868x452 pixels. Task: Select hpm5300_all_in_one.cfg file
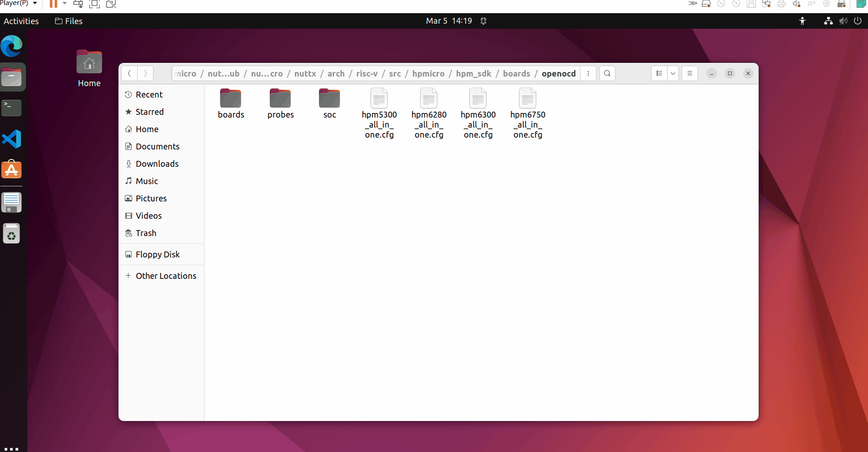379,113
